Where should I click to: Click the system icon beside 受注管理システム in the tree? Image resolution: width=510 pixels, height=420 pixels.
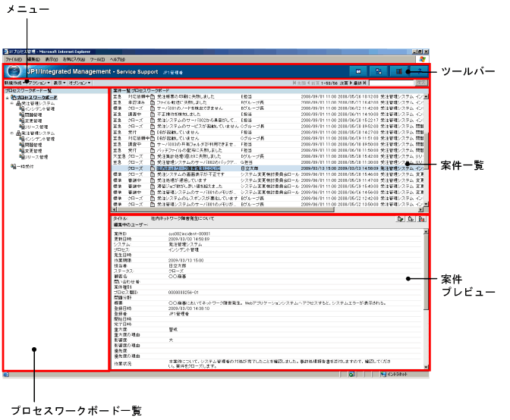coord(18,103)
